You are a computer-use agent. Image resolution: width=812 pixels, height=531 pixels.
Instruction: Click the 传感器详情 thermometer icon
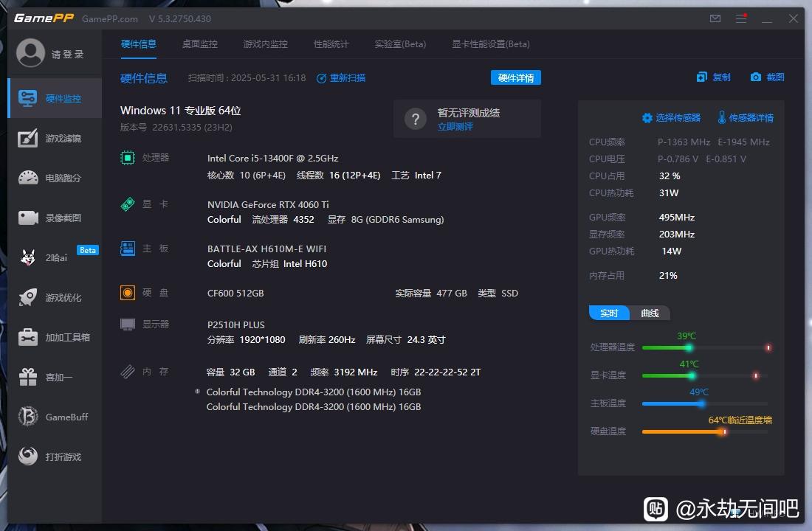pyautogui.click(x=721, y=117)
